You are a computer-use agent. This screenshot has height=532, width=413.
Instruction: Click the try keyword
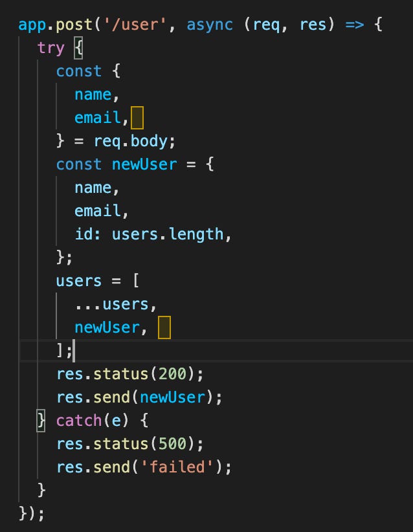(x=50, y=48)
